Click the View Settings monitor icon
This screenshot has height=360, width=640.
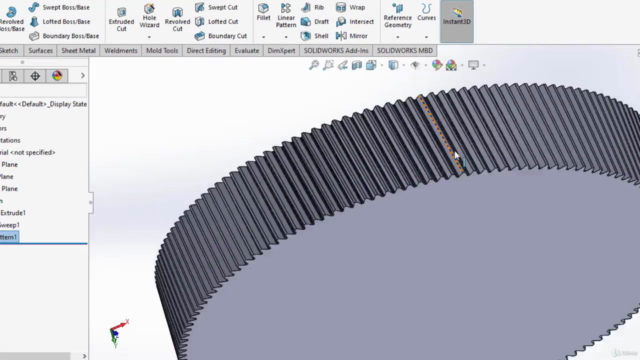(473, 65)
